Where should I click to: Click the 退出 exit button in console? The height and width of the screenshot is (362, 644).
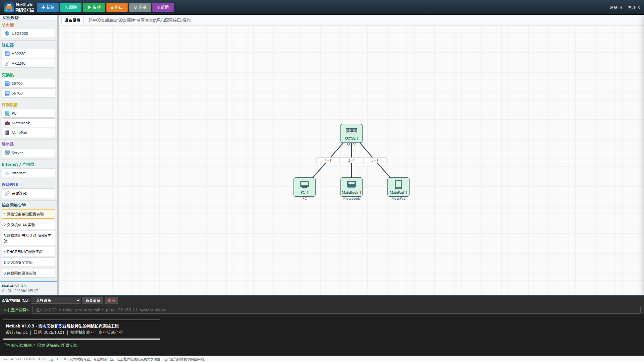[x=111, y=300]
